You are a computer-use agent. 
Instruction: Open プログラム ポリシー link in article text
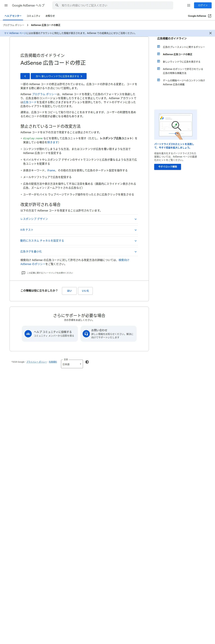[x=44, y=94]
